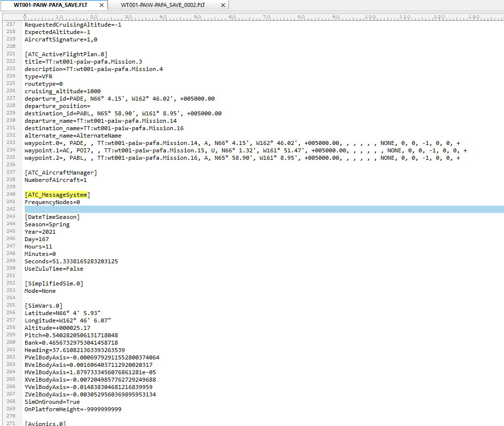Click the Latitude=N66° 4' 5.93" line
The height and width of the screenshot is (426, 504).
(62, 313)
